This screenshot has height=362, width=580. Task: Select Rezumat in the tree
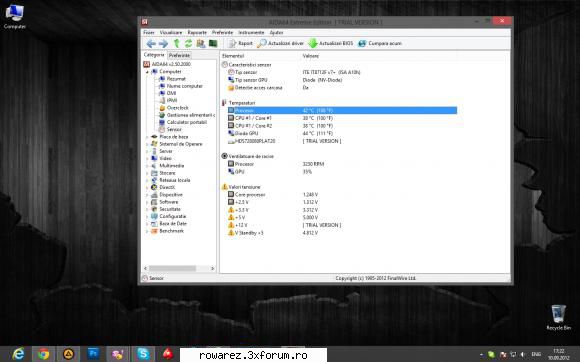tap(172, 79)
